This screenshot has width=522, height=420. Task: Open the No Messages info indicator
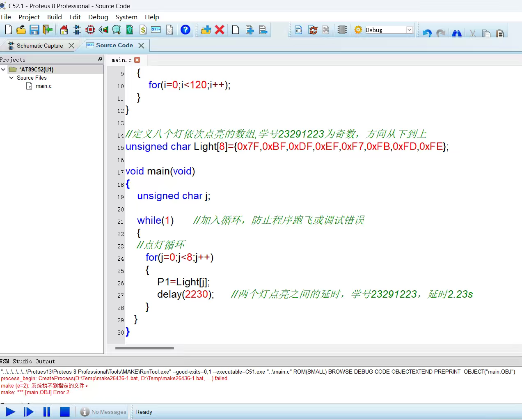tap(103, 412)
